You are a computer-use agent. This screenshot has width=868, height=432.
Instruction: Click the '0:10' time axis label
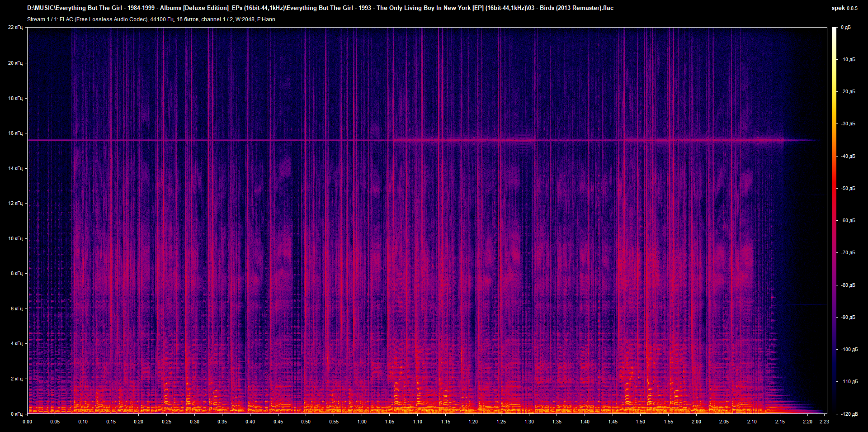pos(83,422)
